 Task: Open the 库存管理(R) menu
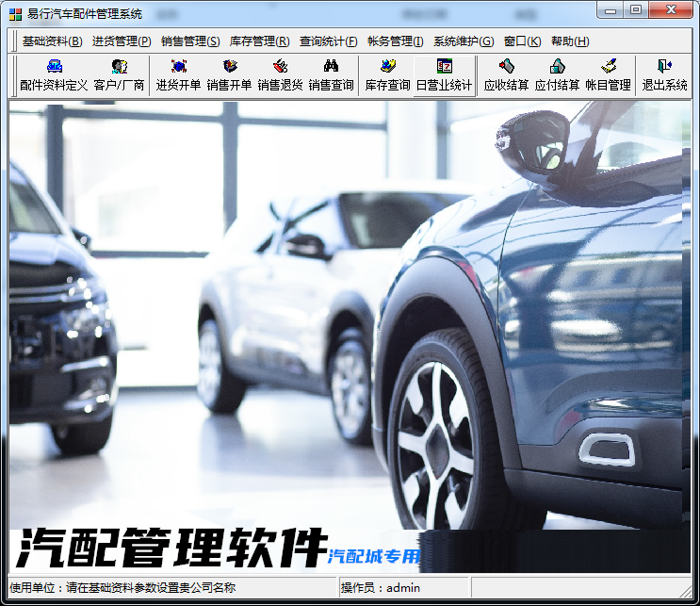(x=260, y=41)
